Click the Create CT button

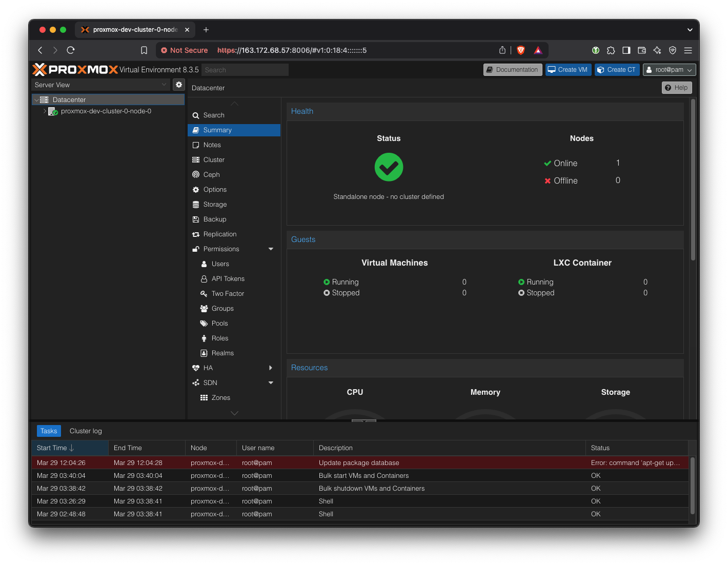tap(617, 70)
